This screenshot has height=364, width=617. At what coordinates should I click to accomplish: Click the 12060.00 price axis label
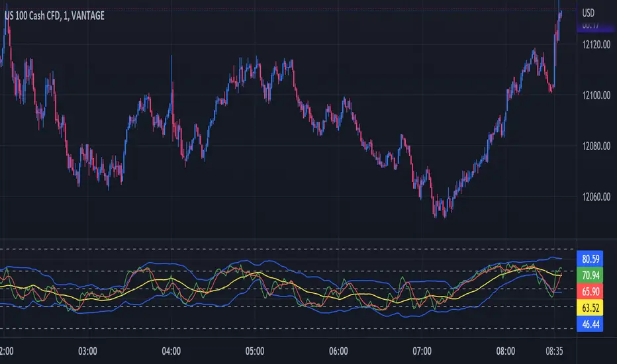[x=596, y=197]
